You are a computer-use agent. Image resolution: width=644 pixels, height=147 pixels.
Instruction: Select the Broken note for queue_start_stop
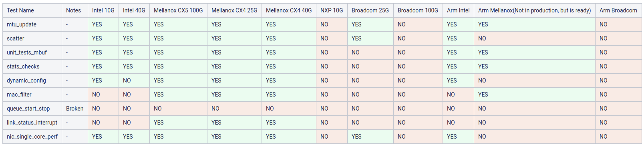point(75,109)
